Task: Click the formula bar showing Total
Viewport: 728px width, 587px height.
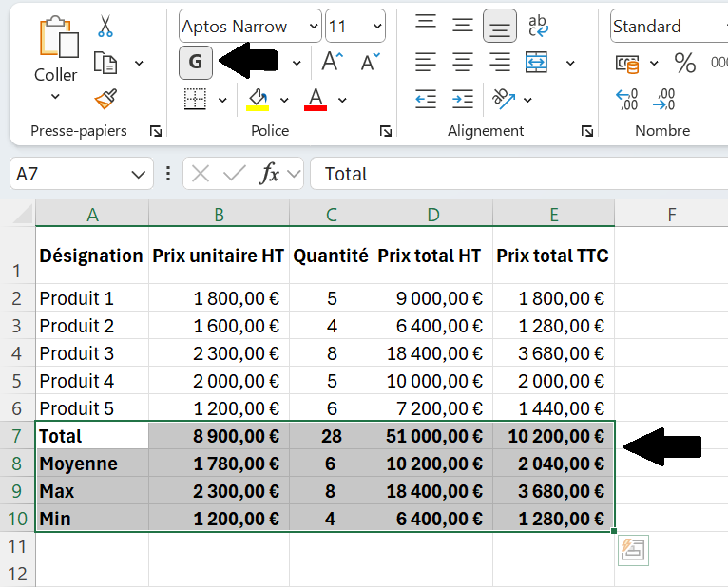Action: click(519, 174)
